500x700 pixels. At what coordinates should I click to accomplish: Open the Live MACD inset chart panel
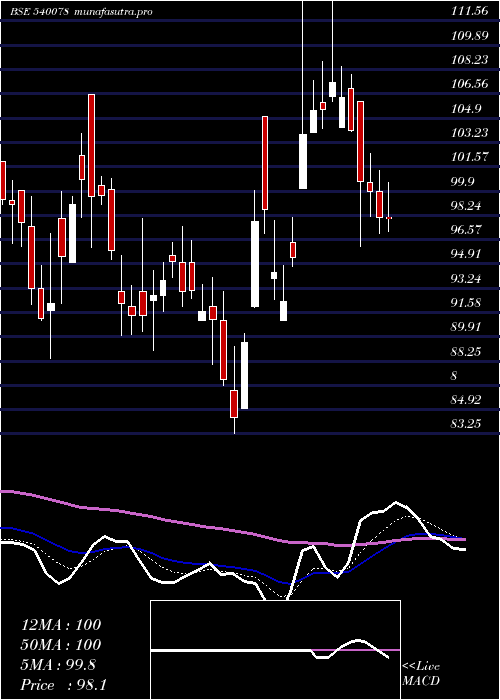pos(275,650)
